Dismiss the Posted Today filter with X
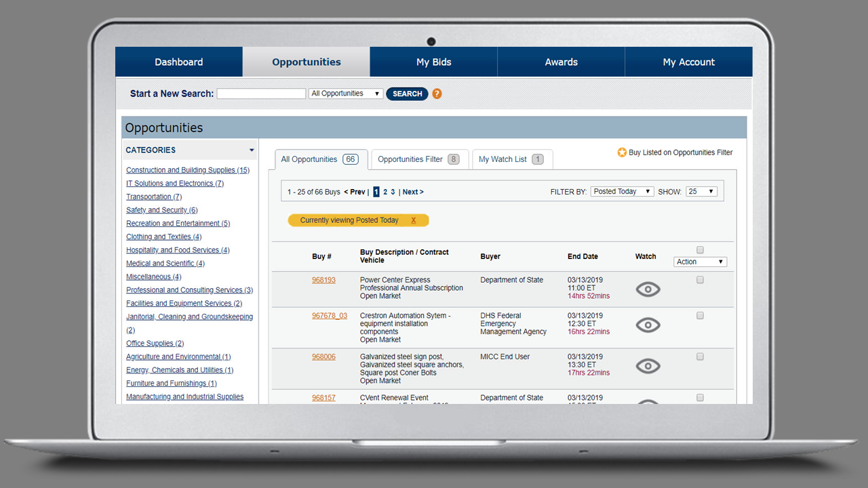The image size is (868, 488). pos(414,220)
